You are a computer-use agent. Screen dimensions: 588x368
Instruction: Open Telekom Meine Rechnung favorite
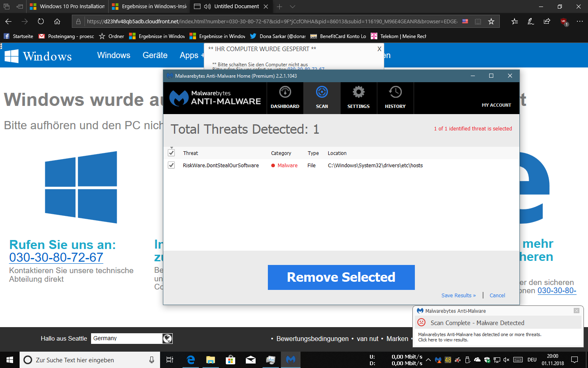coord(399,36)
